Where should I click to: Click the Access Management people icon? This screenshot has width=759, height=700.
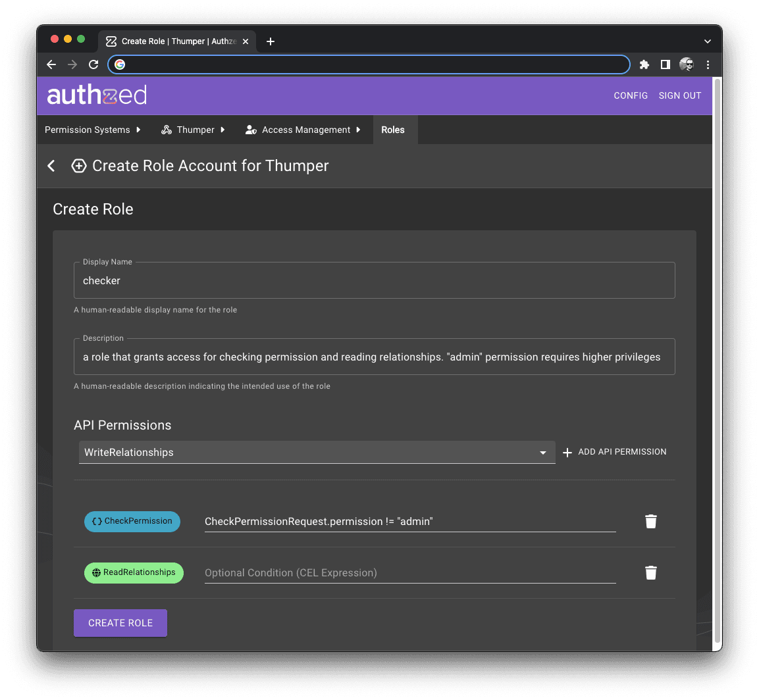click(x=251, y=130)
